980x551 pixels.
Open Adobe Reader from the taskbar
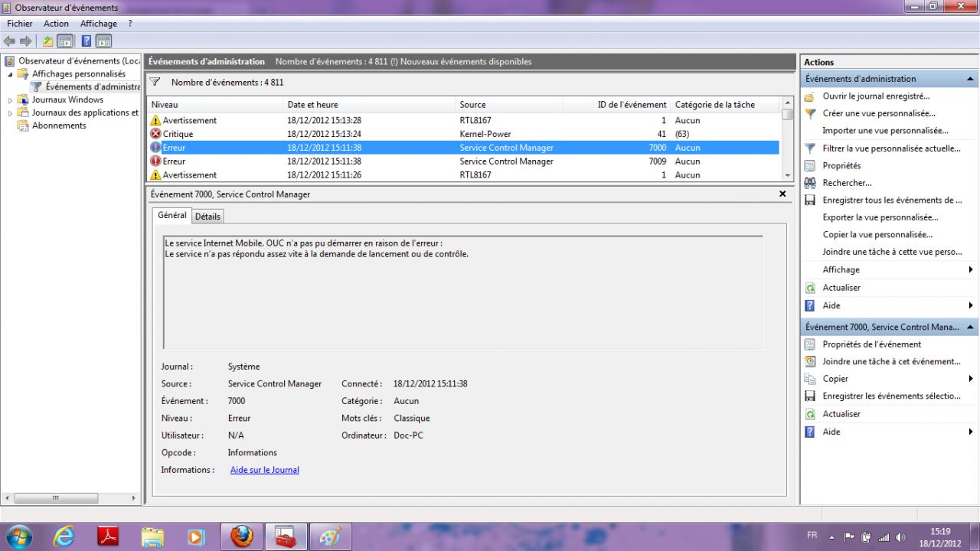[x=109, y=536]
